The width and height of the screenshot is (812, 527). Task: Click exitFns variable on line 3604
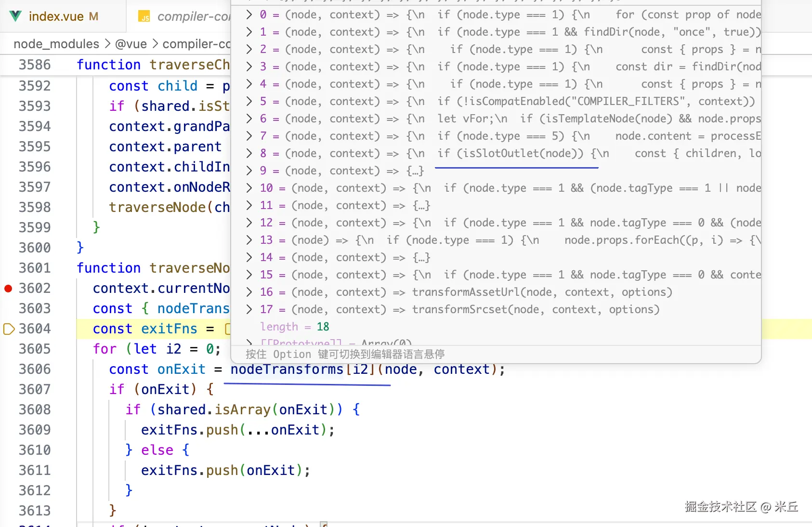169,329
